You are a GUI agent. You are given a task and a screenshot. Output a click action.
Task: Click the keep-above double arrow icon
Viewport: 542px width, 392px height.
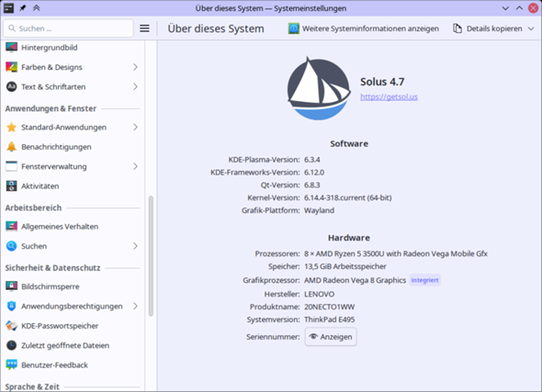(x=37, y=8)
